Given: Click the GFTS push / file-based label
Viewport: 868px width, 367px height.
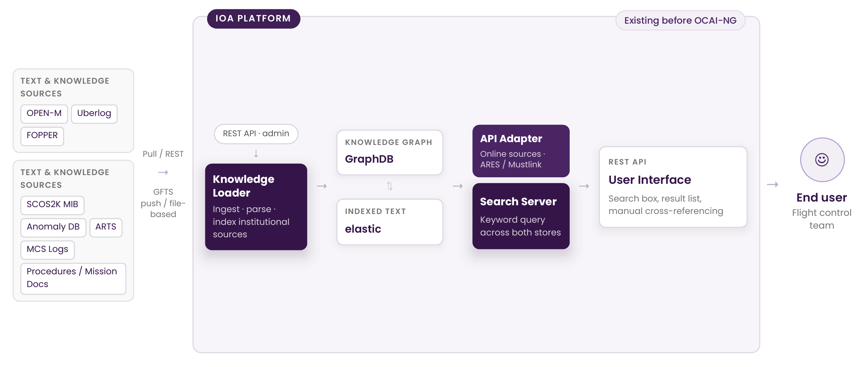Looking at the screenshot, I should (163, 203).
